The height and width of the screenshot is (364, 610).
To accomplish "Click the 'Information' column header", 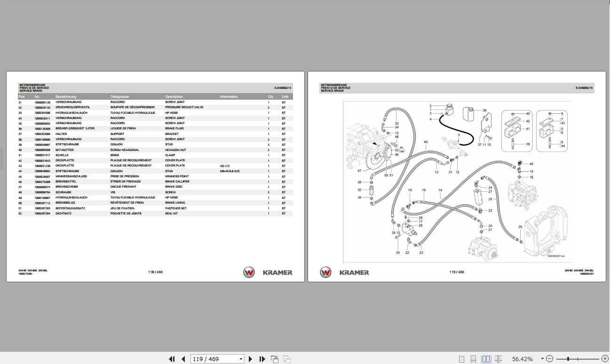I will [x=229, y=97].
